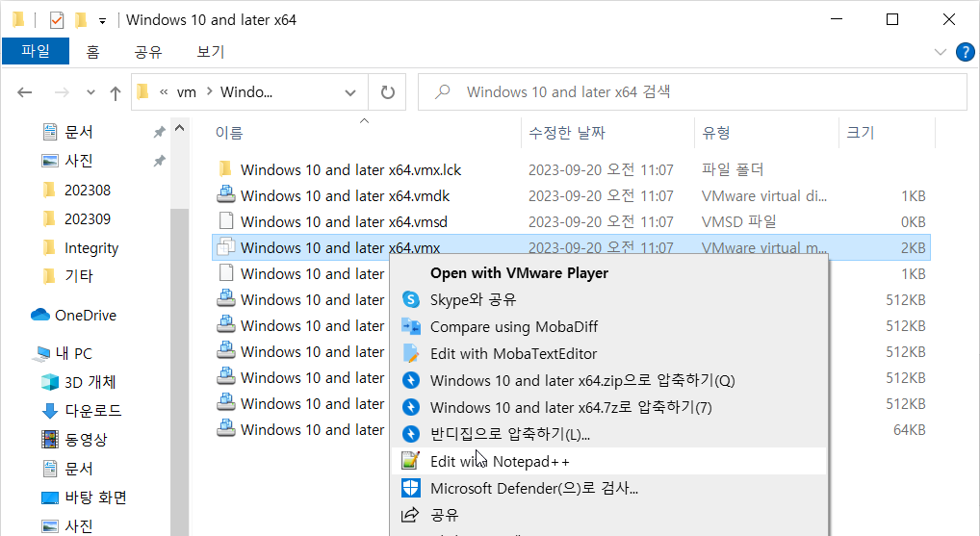Open 동영상 folder in sidebar
This screenshot has height=536, width=980.
point(86,439)
